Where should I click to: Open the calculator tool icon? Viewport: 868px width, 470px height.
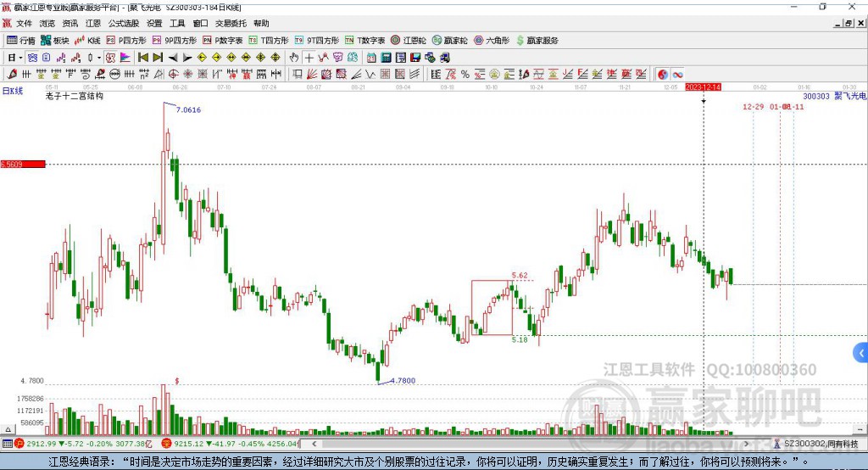pos(387,58)
